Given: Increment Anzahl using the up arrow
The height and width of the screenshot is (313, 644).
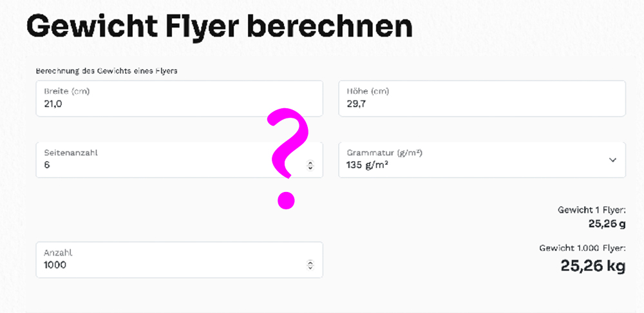Looking at the screenshot, I should [310, 262].
